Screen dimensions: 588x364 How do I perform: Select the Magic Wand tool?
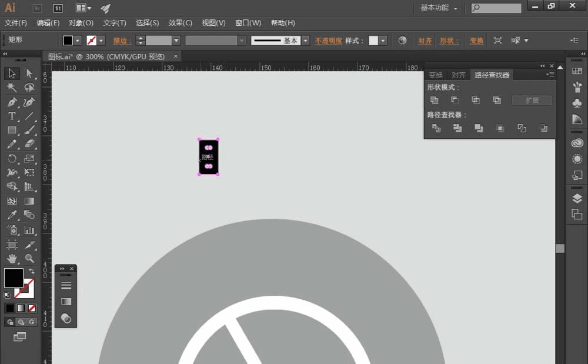12,88
